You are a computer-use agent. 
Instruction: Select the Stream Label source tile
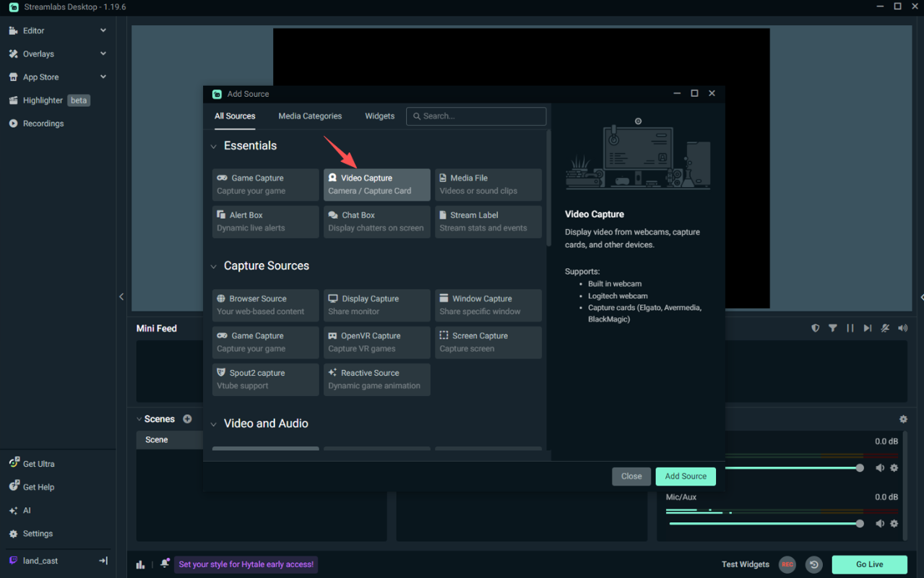coord(488,222)
